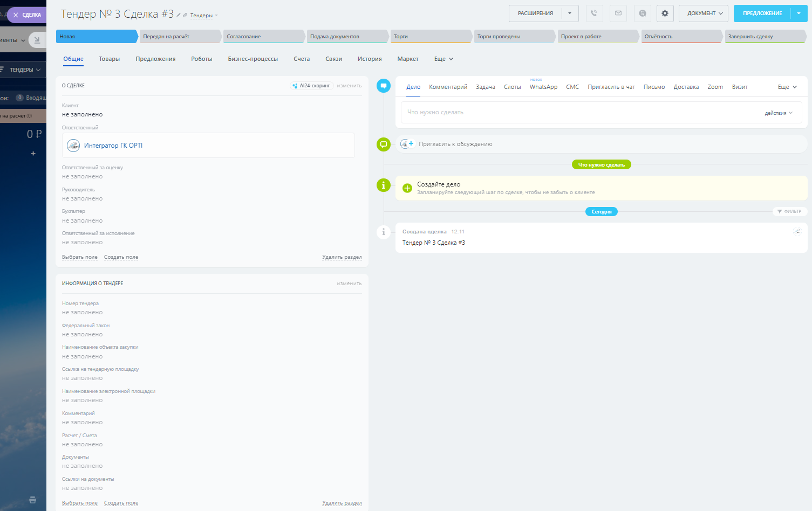The image size is (812, 511).
Task: Click the AI24-скоринг badge
Action: (x=312, y=86)
